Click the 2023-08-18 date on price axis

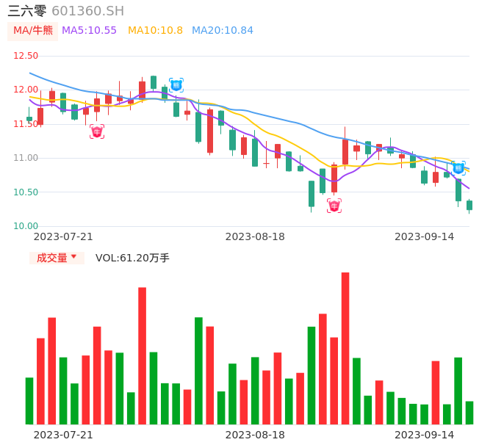tap(255, 236)
